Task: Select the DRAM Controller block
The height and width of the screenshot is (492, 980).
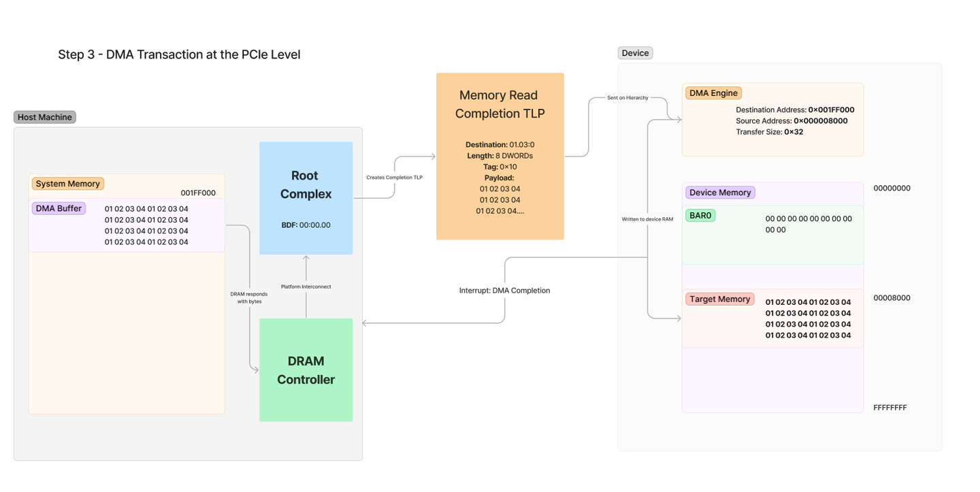Action: tap(305, 370)
